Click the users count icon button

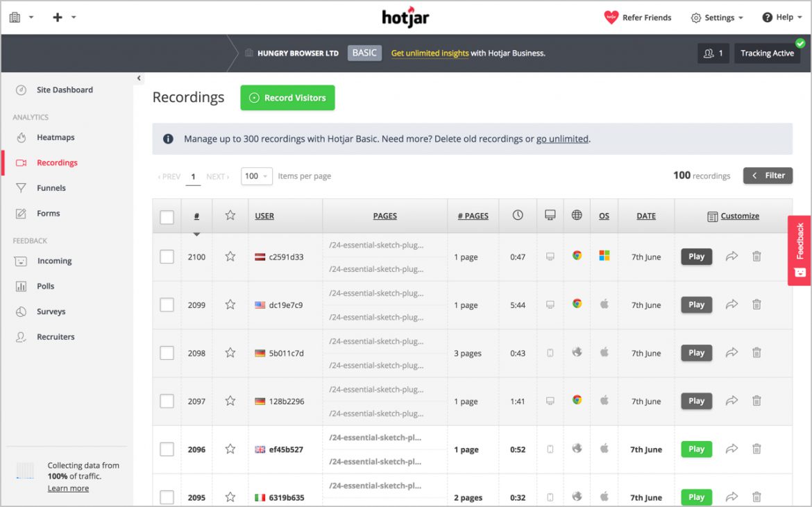(x=713, y=53)
